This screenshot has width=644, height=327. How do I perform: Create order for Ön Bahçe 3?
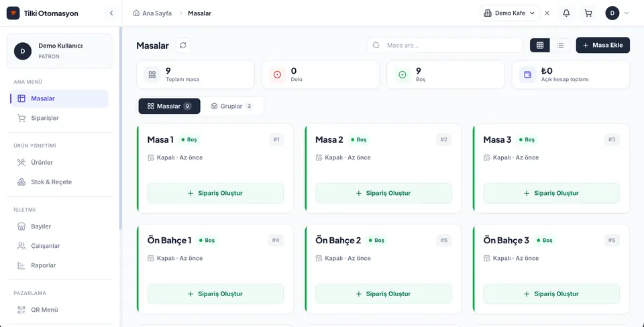pyautogui.click(x=551, y=293)
